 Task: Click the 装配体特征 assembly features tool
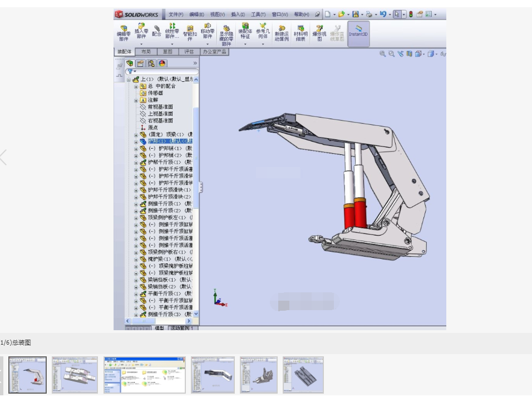click(245, 31)
